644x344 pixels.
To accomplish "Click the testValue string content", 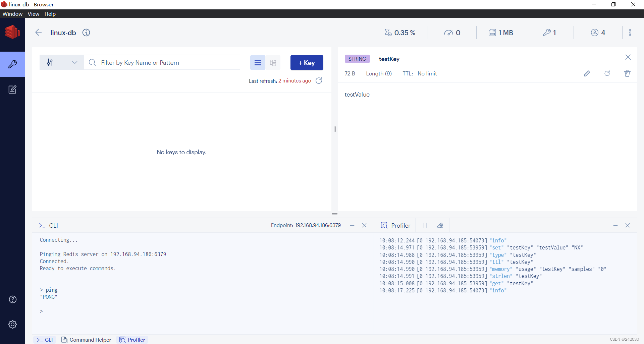I will click(357, 95).
